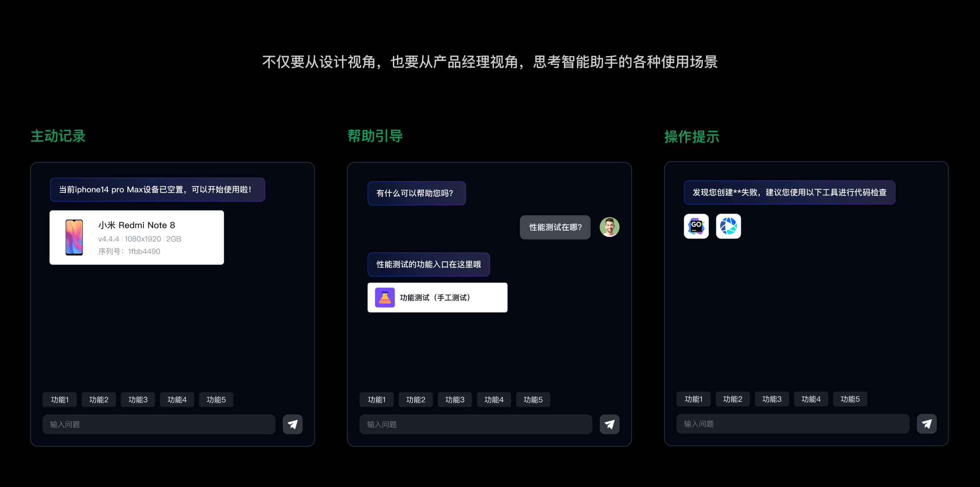Click the 有什么可以帮助您吗? message bubble

coord(416,193)
